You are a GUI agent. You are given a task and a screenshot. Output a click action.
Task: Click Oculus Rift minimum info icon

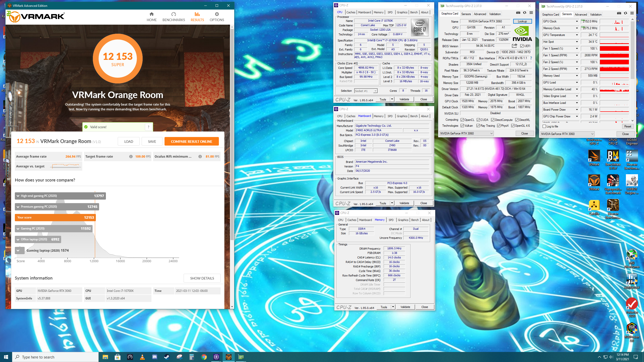(x=200, y=156)
